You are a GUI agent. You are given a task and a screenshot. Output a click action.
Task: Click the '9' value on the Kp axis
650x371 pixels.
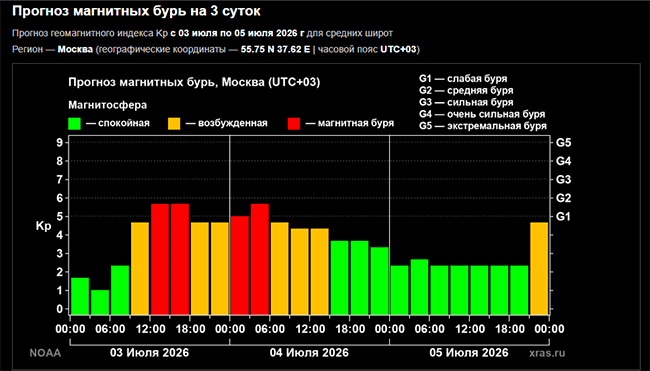pos(60,143)
